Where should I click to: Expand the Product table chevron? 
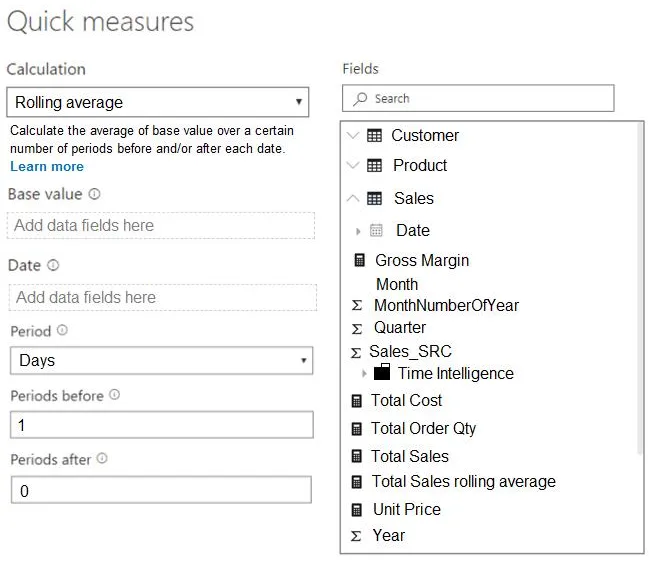pos(351,165)
